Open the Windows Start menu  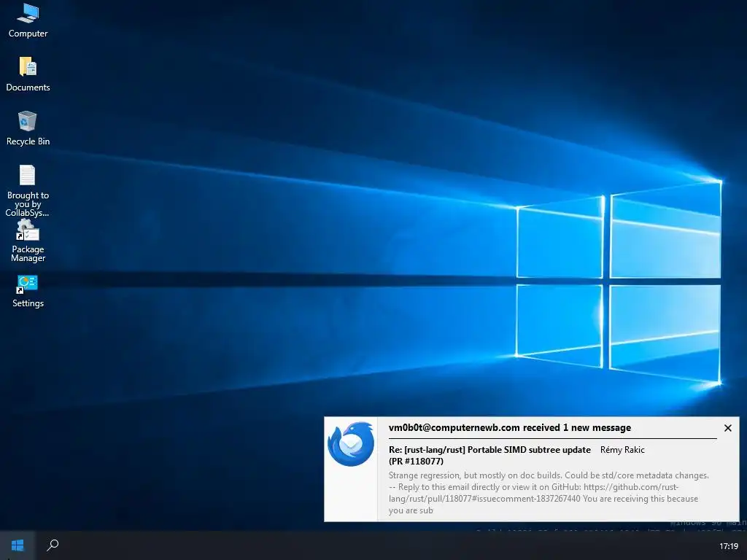(x=18, y=545)
